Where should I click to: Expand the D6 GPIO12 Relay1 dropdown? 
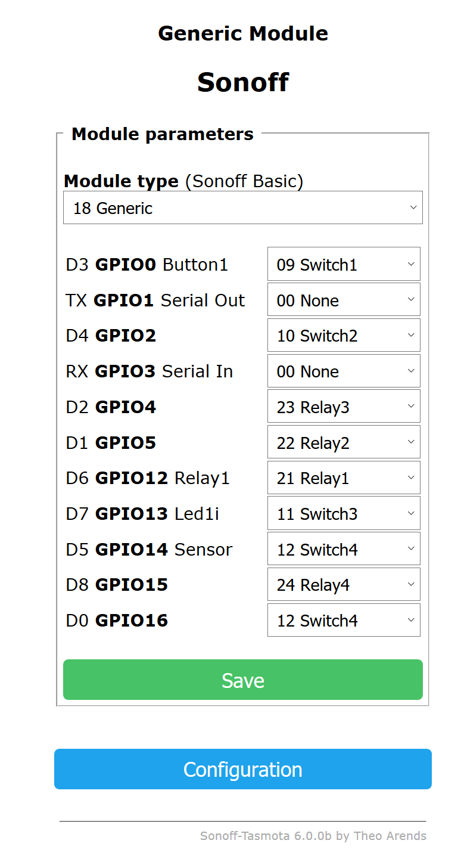(x=343, y=478)
